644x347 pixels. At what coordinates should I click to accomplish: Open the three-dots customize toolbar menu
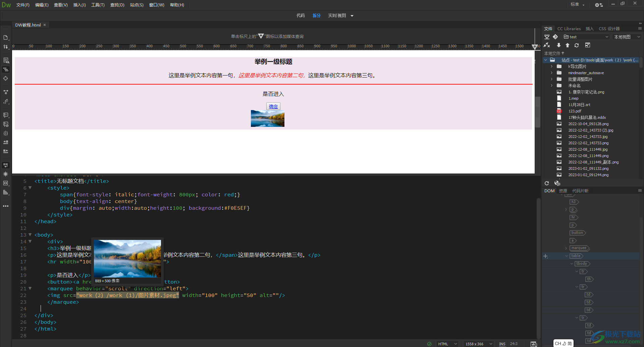click(6, 206)
